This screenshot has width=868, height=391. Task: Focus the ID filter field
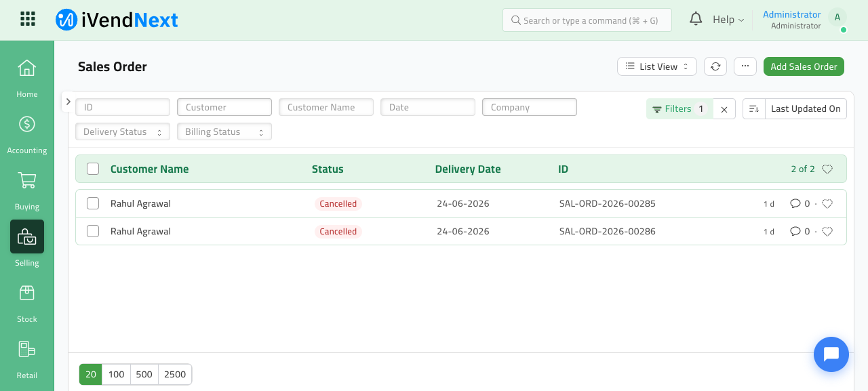point(123,107)
